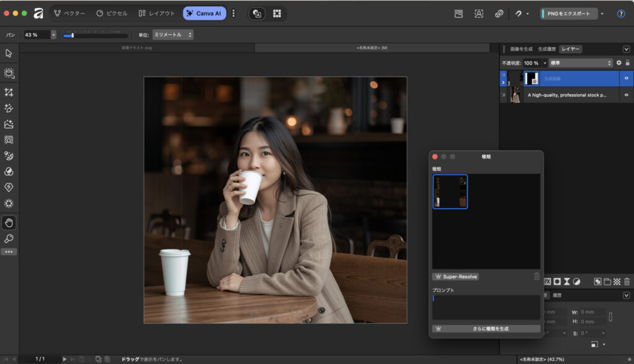The width and height of the screenshot is (634, 364).
Task: Click the layer settings gear icon
Action: pos(619,63)
